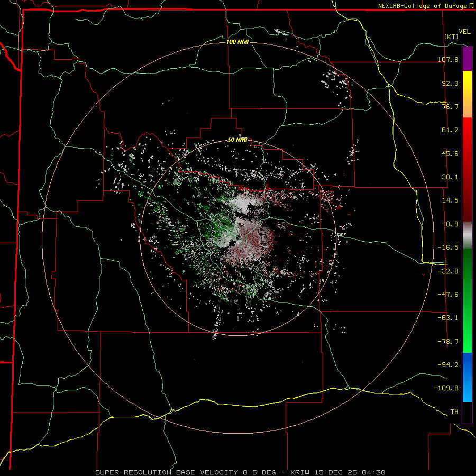Select the -109.8 velocity scale value

point(446,388)
